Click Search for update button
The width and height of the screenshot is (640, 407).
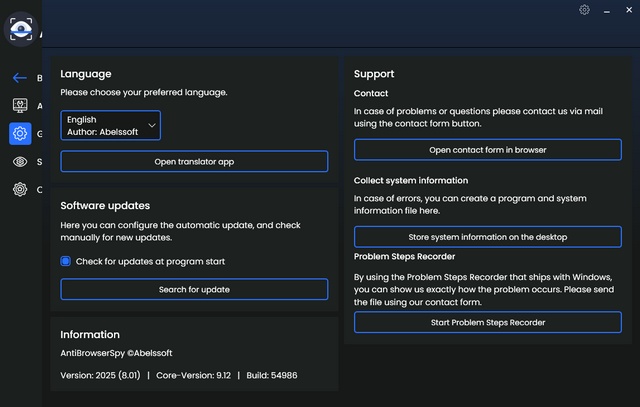point(194,289)
